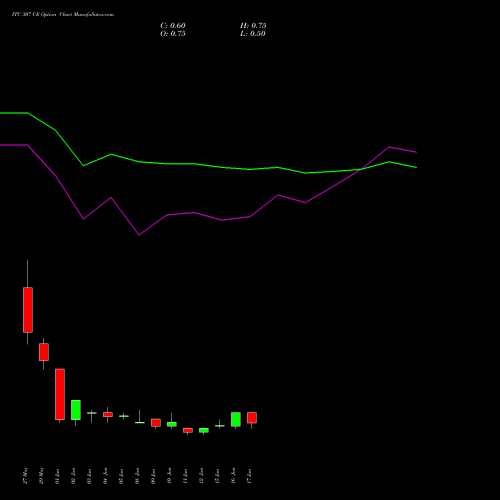This screenshot has width=500, height=500.
Task: Click the red candlestick for 09 Jun
Action: pyautogui.click(x=156, y=423)
